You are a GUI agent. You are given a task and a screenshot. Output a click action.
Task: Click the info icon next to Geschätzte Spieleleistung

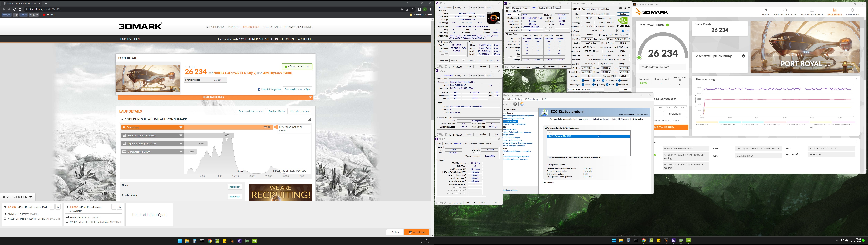coord(743,56)
